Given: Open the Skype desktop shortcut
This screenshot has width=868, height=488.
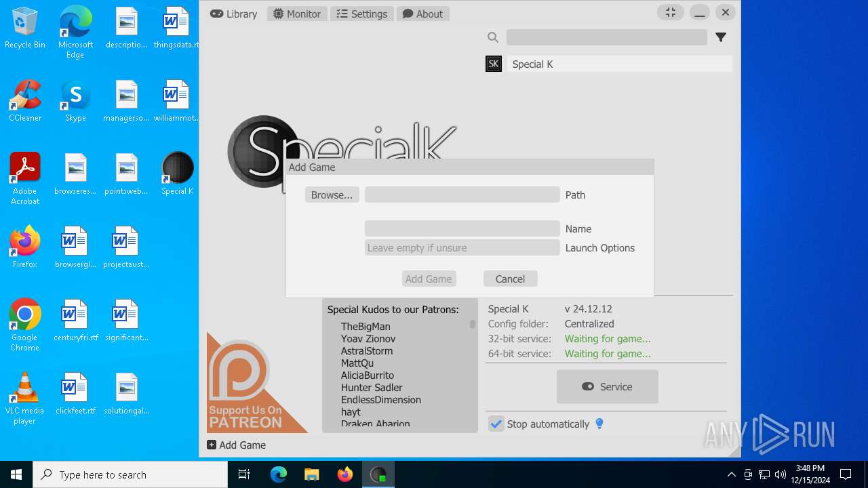Looking at the screenshot, I should [75, 100].
